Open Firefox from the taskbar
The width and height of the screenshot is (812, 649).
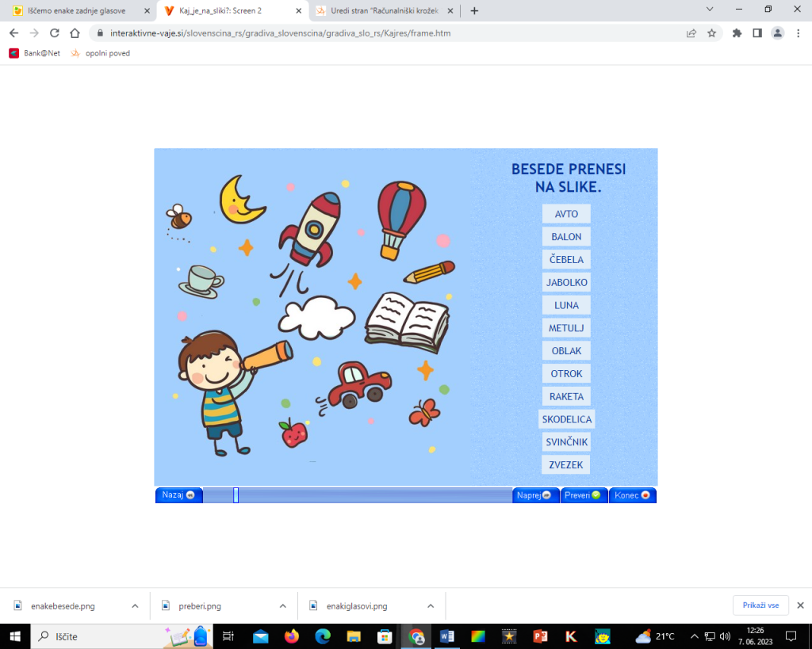(x=291, y=636)
